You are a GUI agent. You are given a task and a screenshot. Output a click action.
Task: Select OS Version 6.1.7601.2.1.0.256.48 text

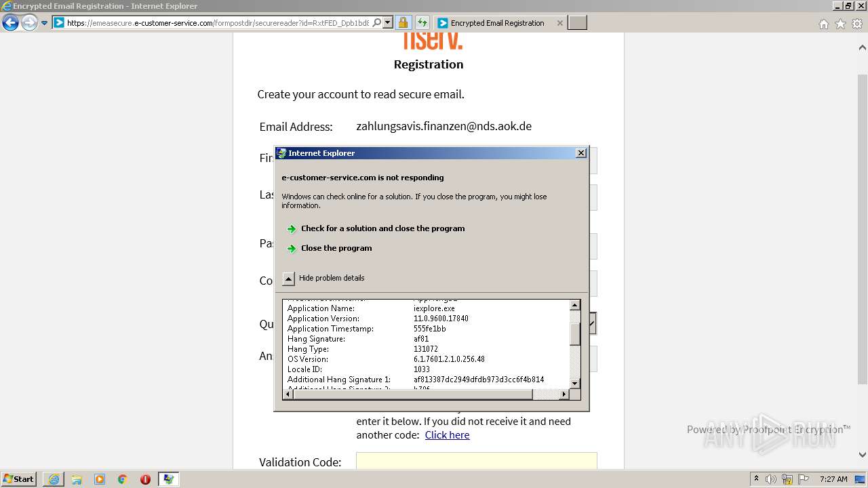[449, 359]
